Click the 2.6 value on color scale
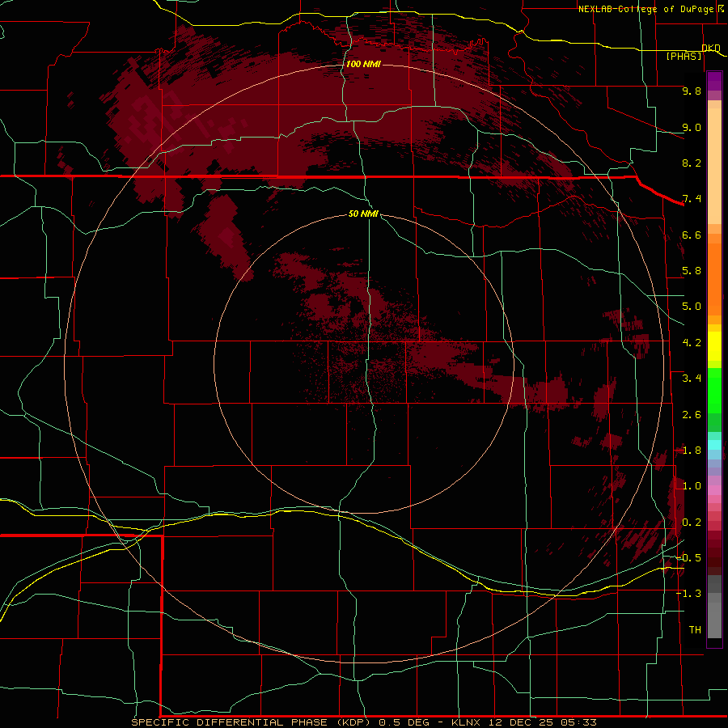Viewport: 728px width, 728px height. (x=692, y=415)
